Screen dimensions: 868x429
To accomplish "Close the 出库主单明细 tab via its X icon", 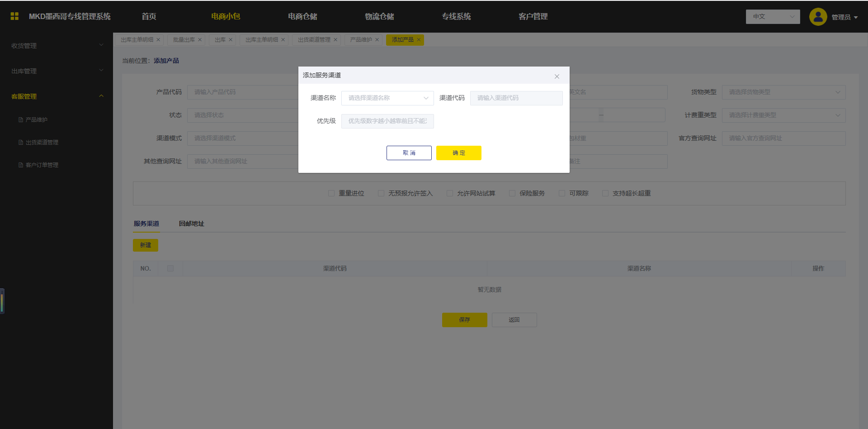I will (158, 40).
